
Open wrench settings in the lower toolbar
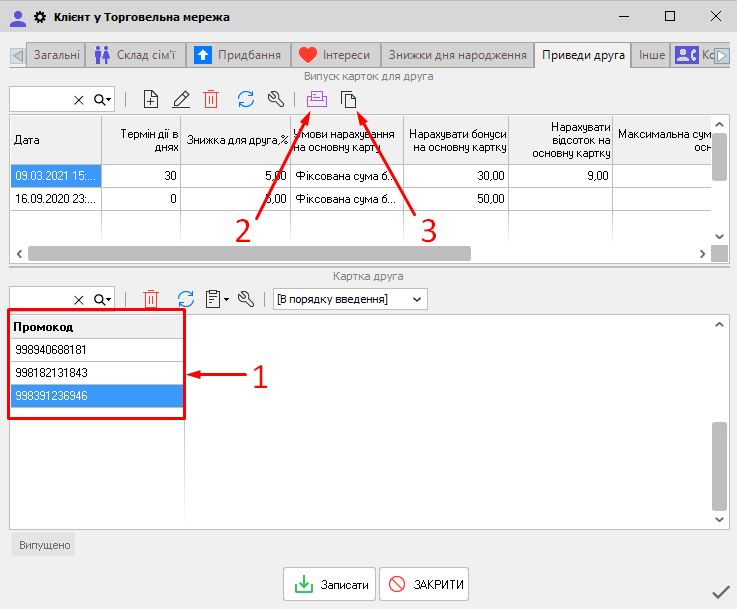pos(246,298)
